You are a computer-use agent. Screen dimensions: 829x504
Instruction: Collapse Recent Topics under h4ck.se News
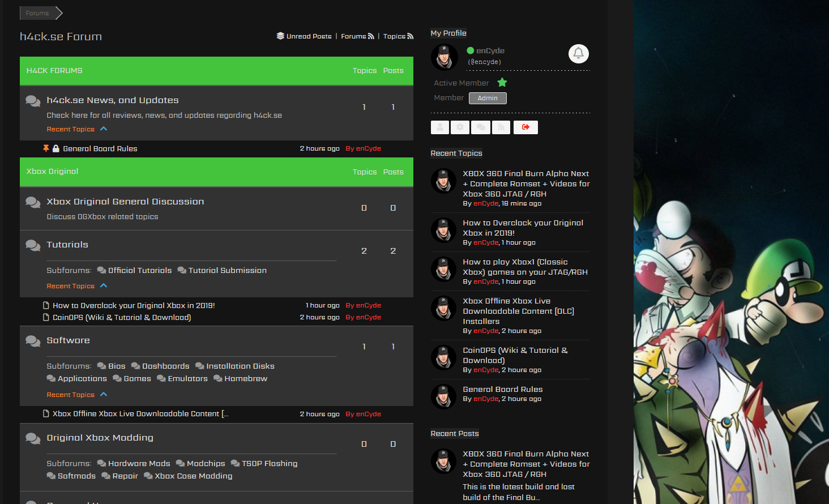[77, 129]
